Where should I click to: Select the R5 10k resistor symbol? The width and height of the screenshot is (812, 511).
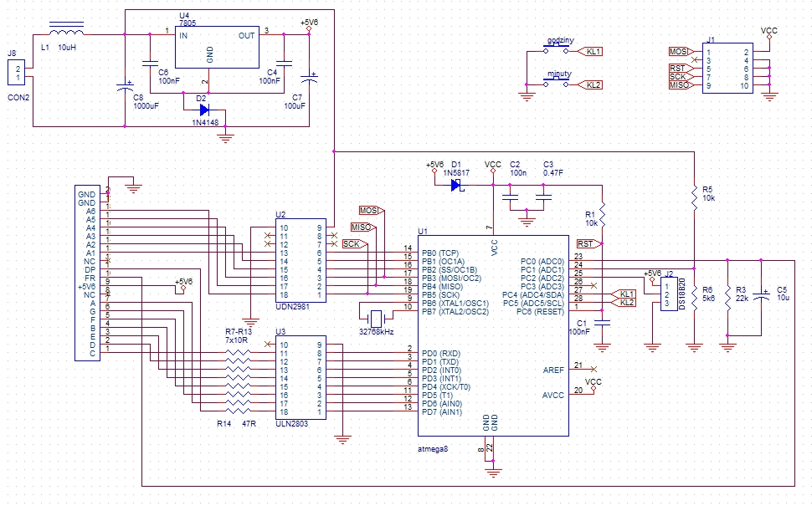695,197
